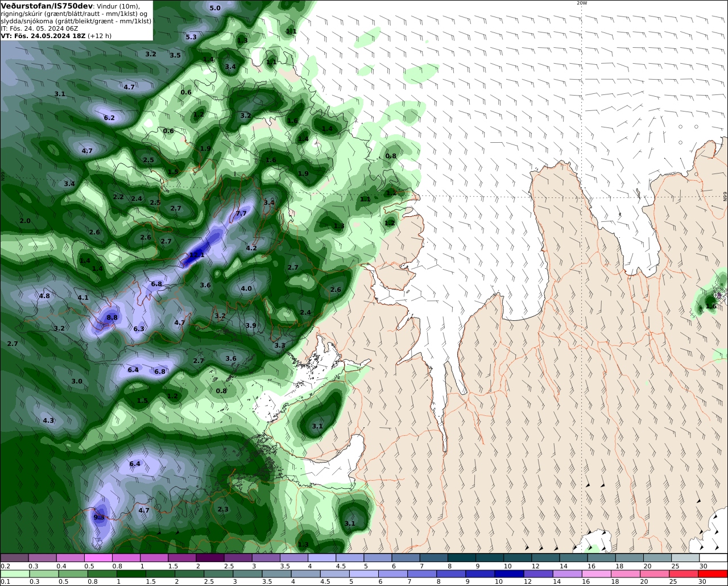The width and height of the screenshot is (728, 586).
Task: Click the navy blue 10–12 legend swatch
Action: coord(508,574)
